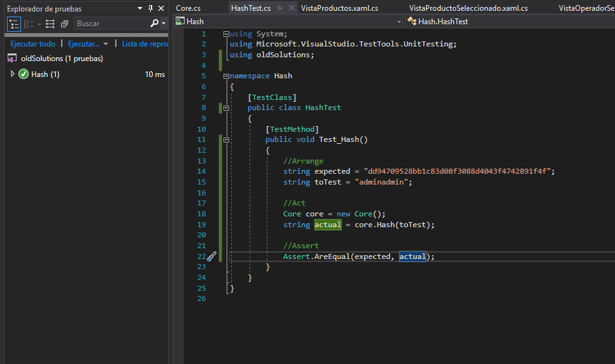Close the Explorador de pruebas panel
The image size is (615, 364).
tap(160, 8)
